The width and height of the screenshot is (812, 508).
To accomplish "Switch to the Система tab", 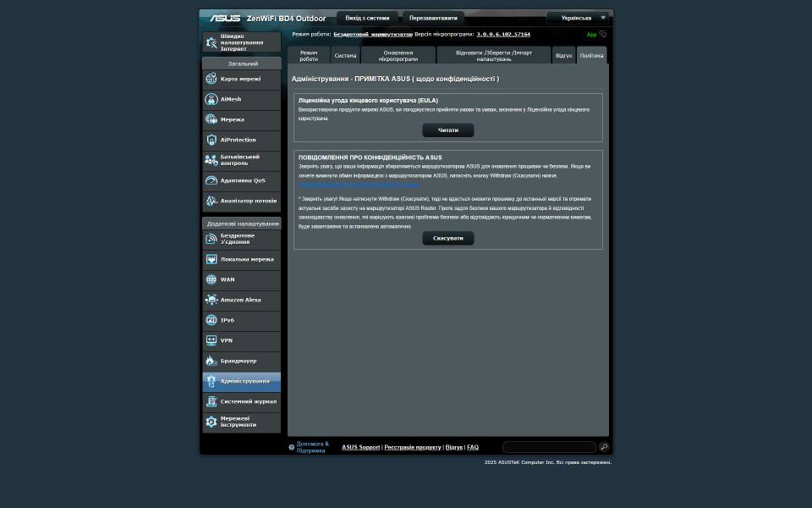I will (x=345, y=56).
